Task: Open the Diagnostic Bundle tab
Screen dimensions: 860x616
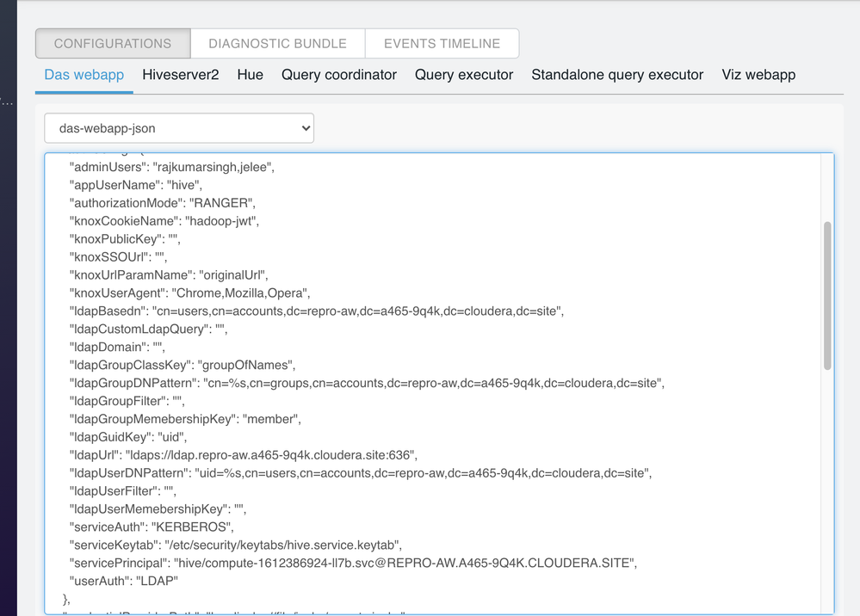Action: (277, 43)
